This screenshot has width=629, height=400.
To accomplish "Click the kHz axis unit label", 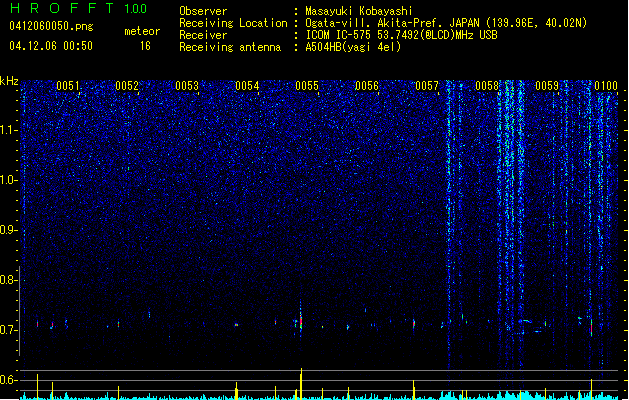I will pyautogui.click(x=9, y=81).
